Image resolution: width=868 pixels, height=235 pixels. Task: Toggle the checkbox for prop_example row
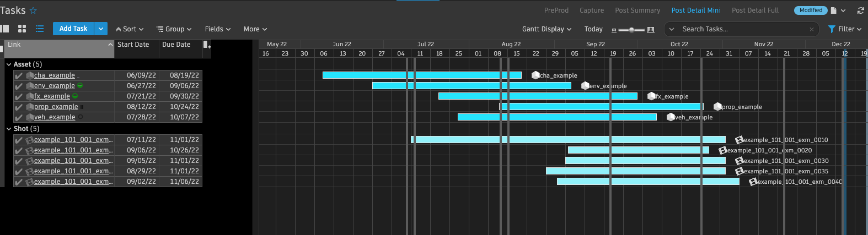point(19,107)
